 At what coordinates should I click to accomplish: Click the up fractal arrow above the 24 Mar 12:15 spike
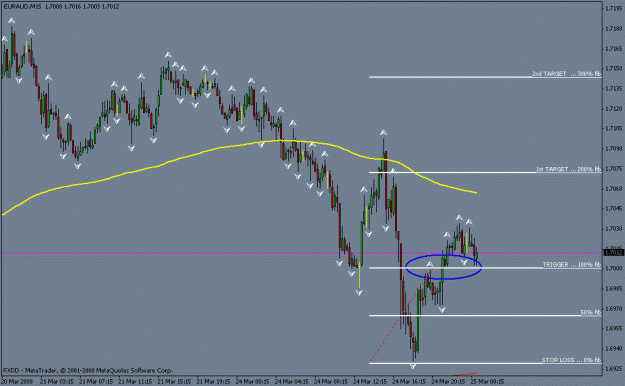(x=383, y=132)
